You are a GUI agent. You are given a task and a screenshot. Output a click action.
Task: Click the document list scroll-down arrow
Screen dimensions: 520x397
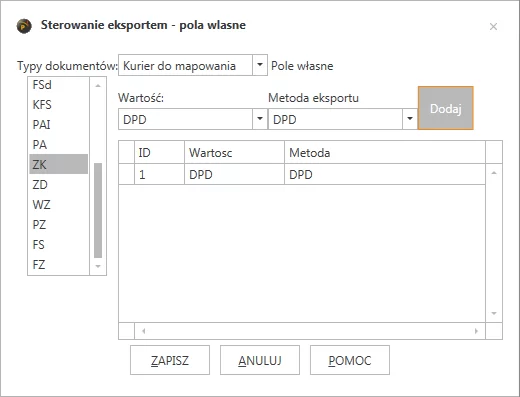coord(98,266)
